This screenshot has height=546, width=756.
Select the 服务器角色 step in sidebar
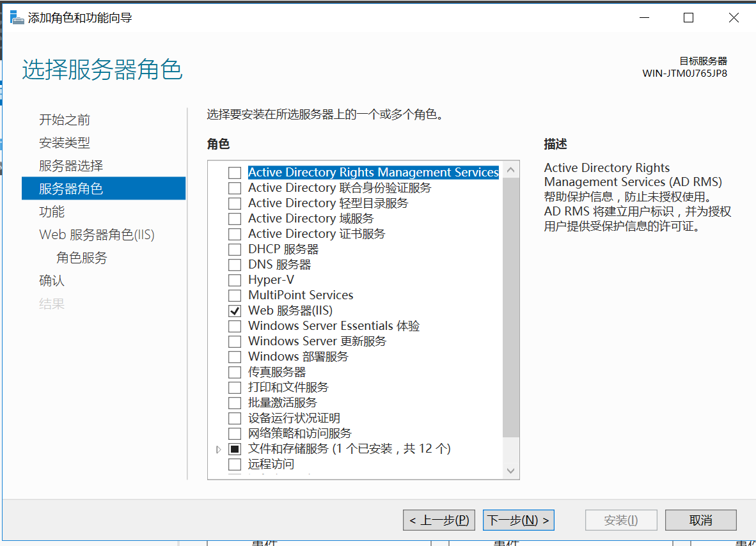[x=104, y=189]
